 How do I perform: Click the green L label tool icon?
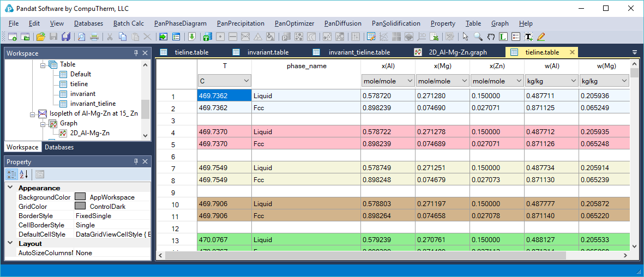[x=503, y=37]
